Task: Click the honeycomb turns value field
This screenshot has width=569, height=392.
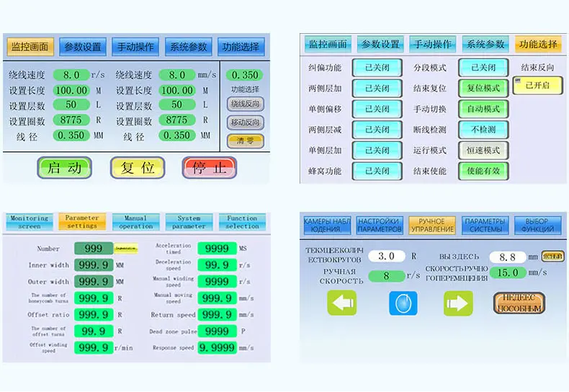Action: (94, 298)
